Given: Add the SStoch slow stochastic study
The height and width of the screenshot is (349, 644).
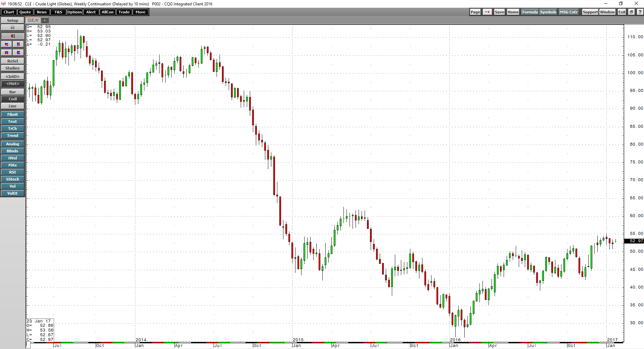Looking at the screenshot, I should click(x=12, y=179).
